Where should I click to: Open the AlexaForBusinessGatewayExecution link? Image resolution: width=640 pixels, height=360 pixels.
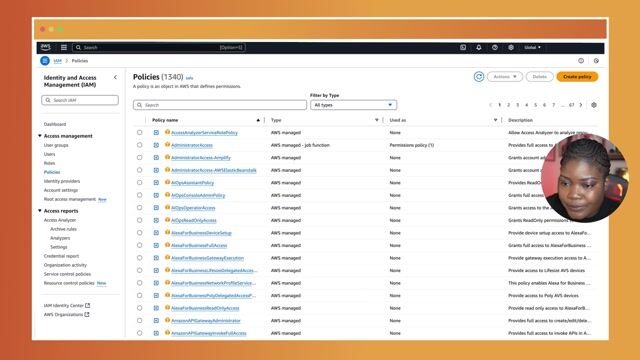pyautogui.click(x=207, y=258)
